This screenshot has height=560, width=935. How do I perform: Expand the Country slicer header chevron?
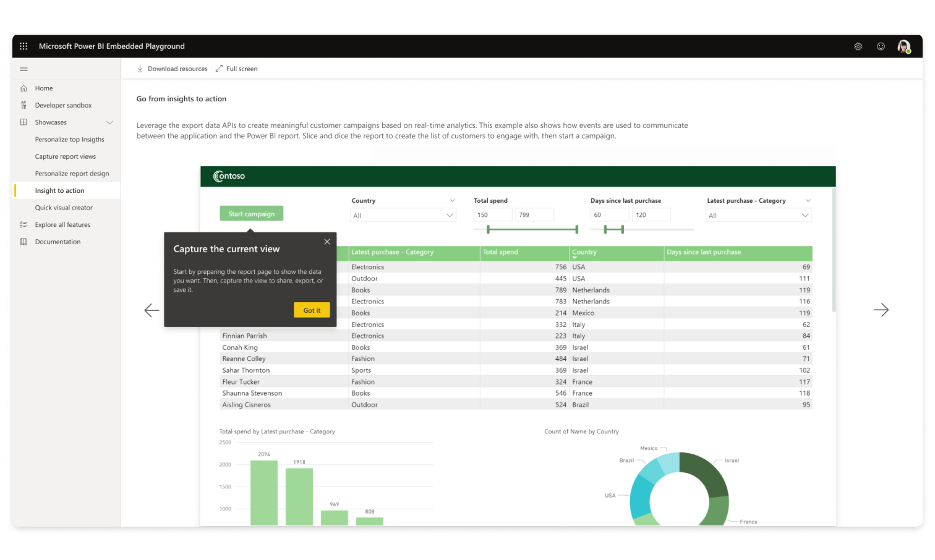pyautogui.click(x=452, y=201)
